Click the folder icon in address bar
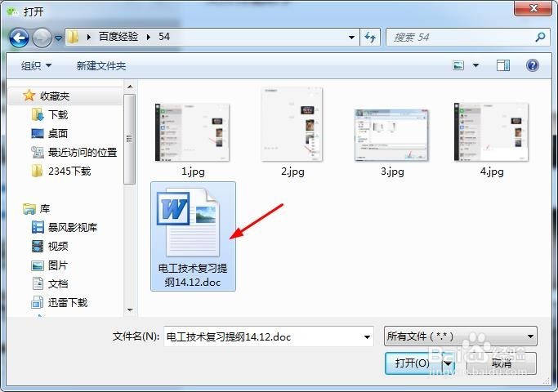 [x=73, y=37]
